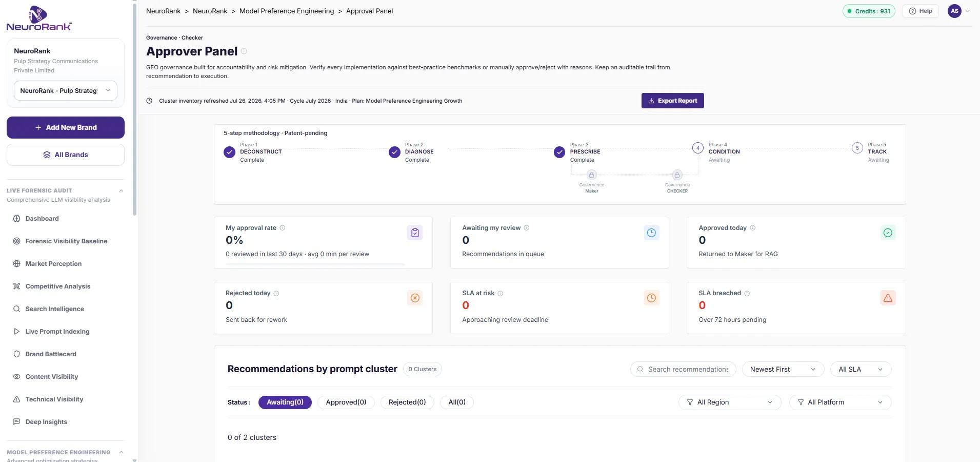Click the orange X icon on Rejected today card

coord(415,298)
